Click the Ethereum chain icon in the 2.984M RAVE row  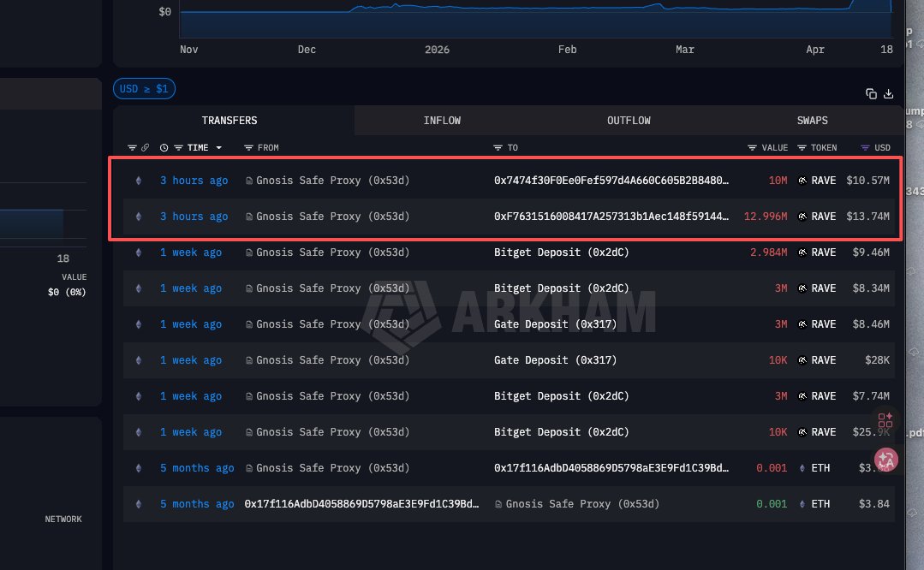(139, 252)
